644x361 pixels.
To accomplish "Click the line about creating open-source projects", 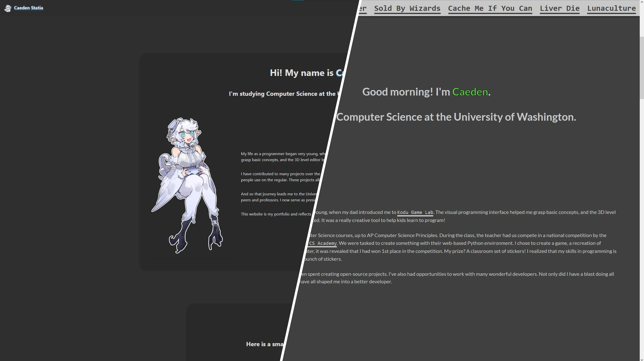I will tap(344, 274).
